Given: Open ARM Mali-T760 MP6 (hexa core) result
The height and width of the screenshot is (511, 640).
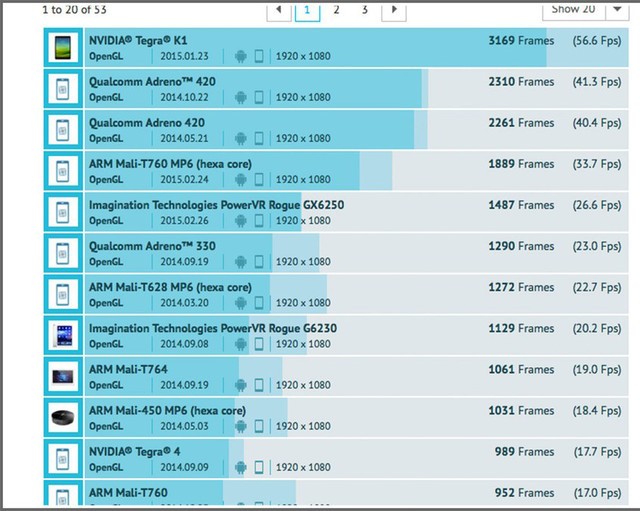Looking at the screenshot, I should click(x=170, y=164).
